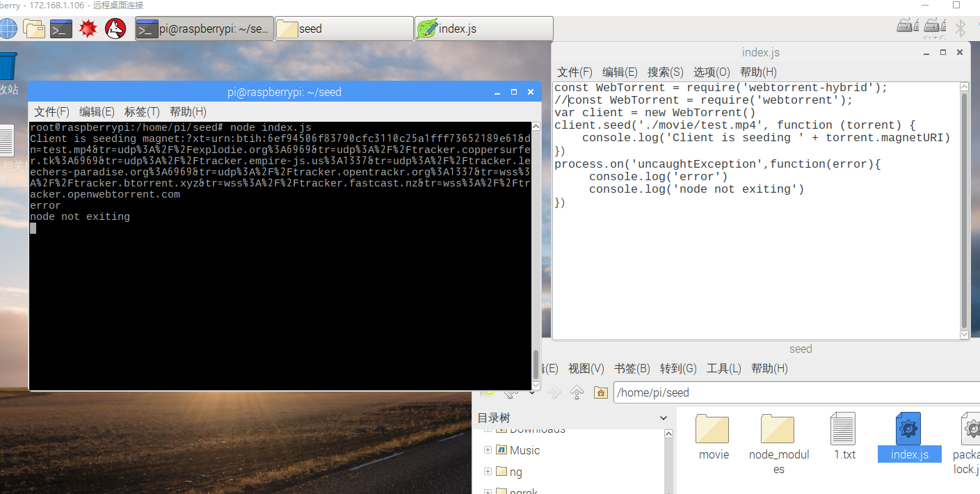The image size is (980, 494).
Task: Expand the ng folder in directory tree
Action: click(488, 472)
